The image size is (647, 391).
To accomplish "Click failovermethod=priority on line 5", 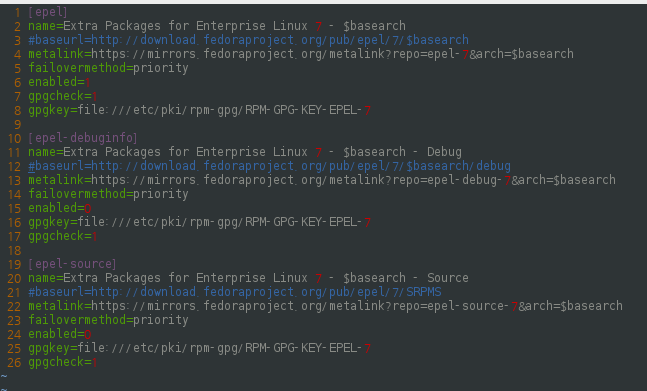I will (108, 68).
